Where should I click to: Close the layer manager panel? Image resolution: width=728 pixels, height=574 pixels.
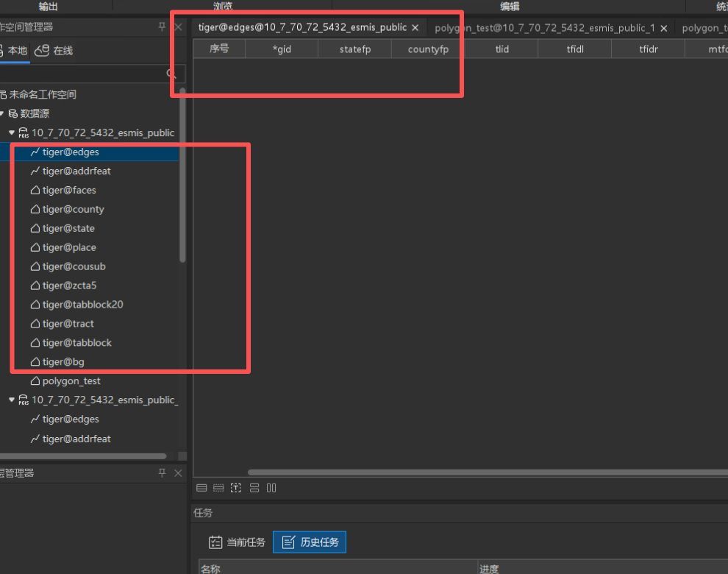click(178, 472)
